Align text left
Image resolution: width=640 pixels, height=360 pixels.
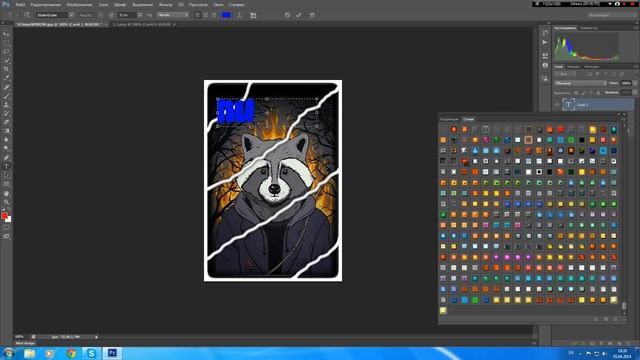pyautogui.click(x=198, y=15)
